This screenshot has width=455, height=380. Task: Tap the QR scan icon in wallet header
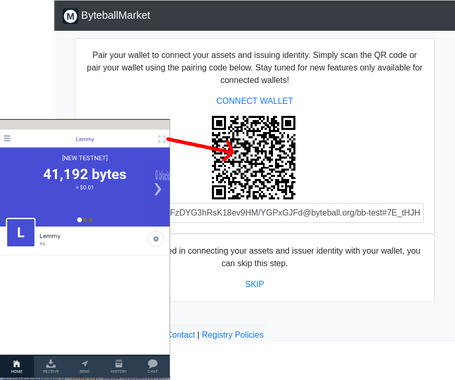[x=161, y=139]
